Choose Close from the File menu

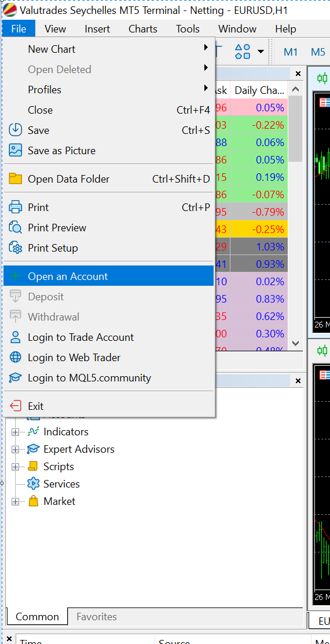[109, 110]
